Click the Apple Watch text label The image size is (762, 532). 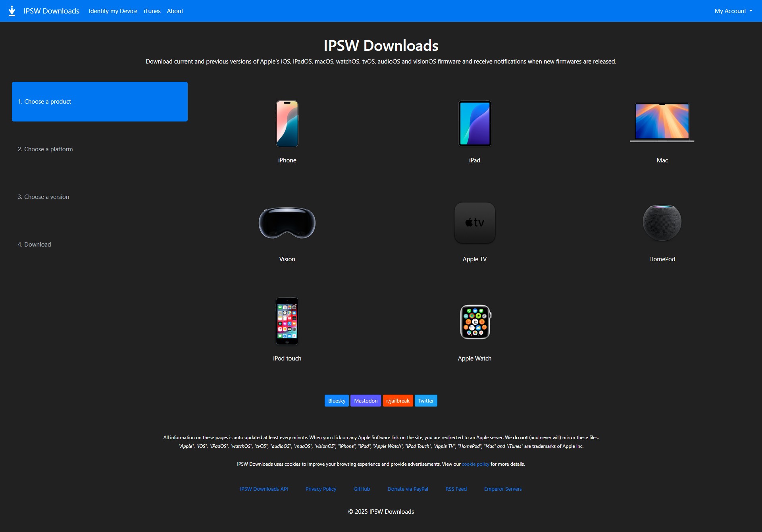[x=475, y=359]
